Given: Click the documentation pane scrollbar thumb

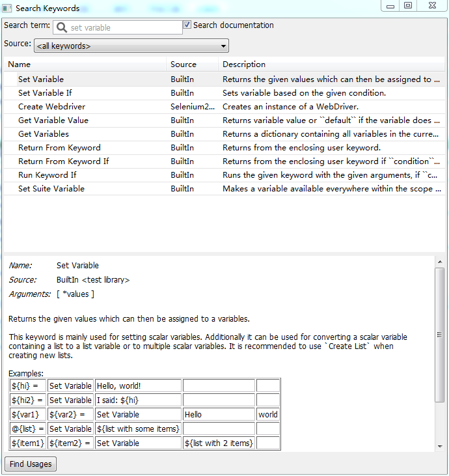Looking at the screenshot, I should coord(440,335).
